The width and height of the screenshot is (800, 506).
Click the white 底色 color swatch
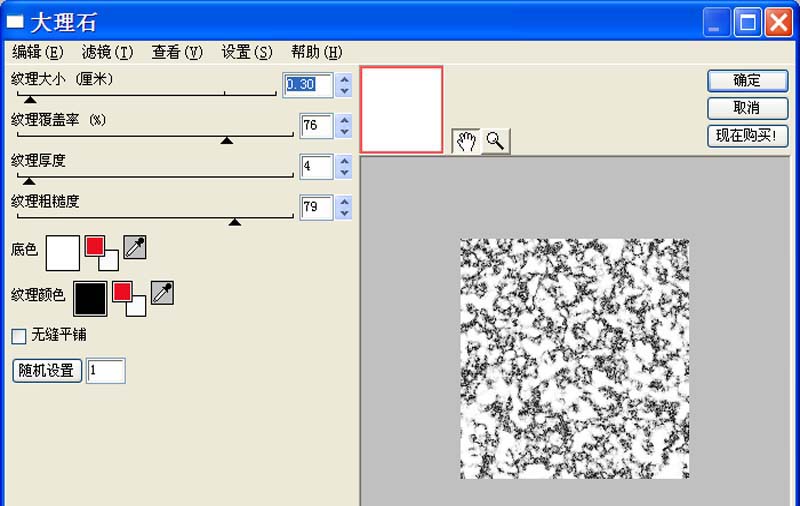pos(62,252)
